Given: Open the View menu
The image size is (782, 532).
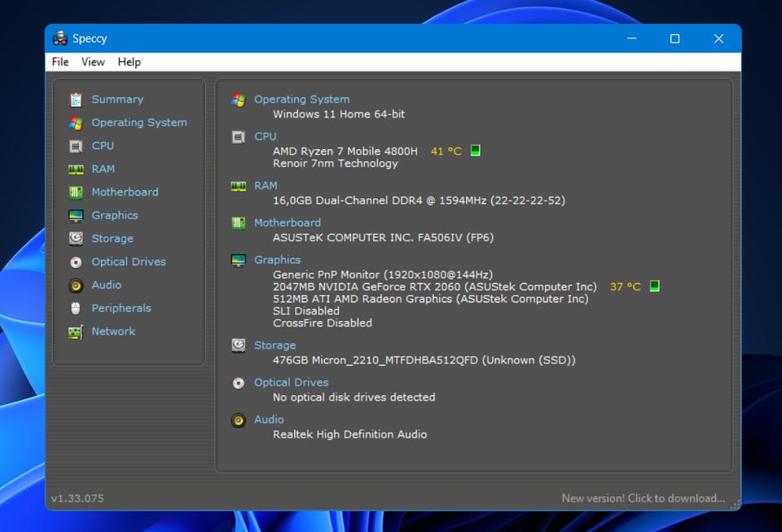Looking at the screenshot, I should click(93, 62).
